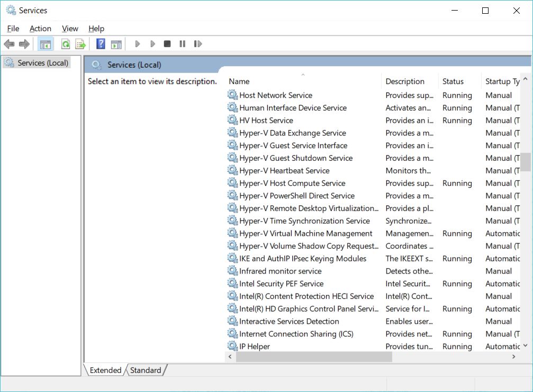Click the Start Service play icon
Viewport: 533px width, 392px height.
(137, 44)
